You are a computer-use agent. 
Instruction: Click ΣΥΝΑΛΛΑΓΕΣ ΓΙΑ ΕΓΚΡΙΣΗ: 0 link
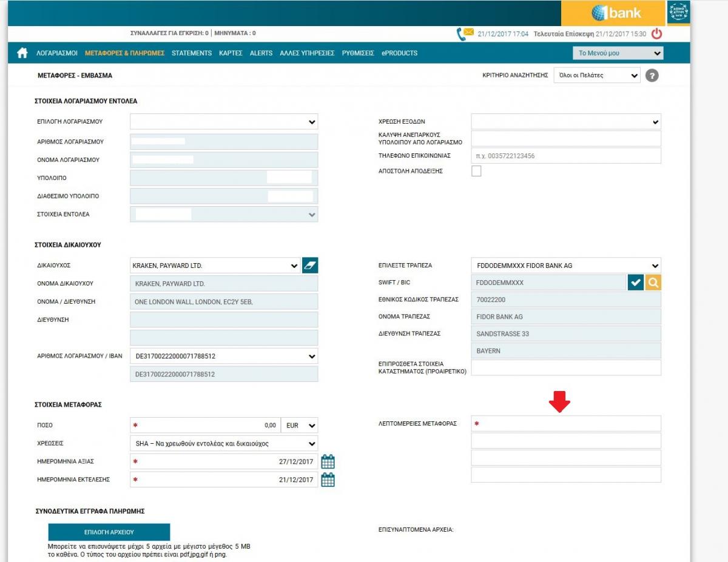[170, 33]
